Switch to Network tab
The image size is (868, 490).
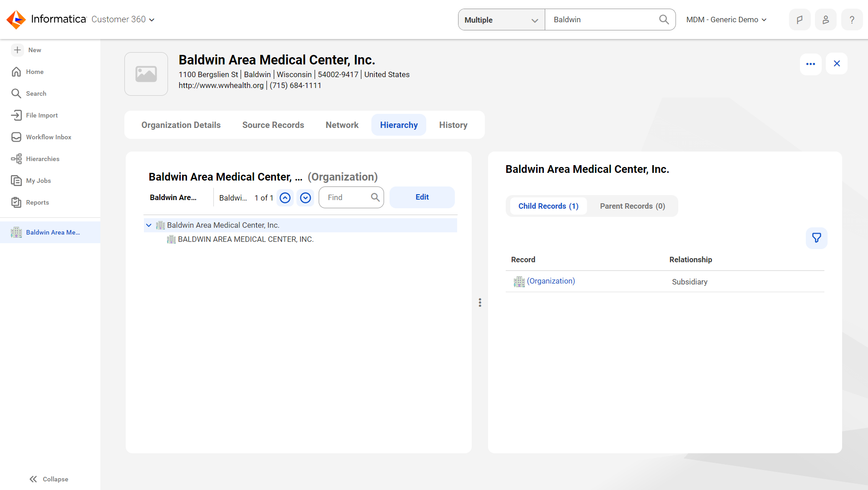click(342, 125)
